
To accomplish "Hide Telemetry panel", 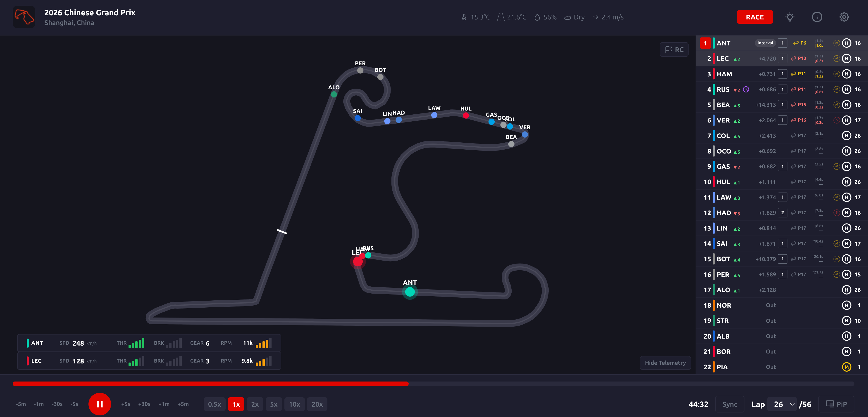I will tap(665, 363).
